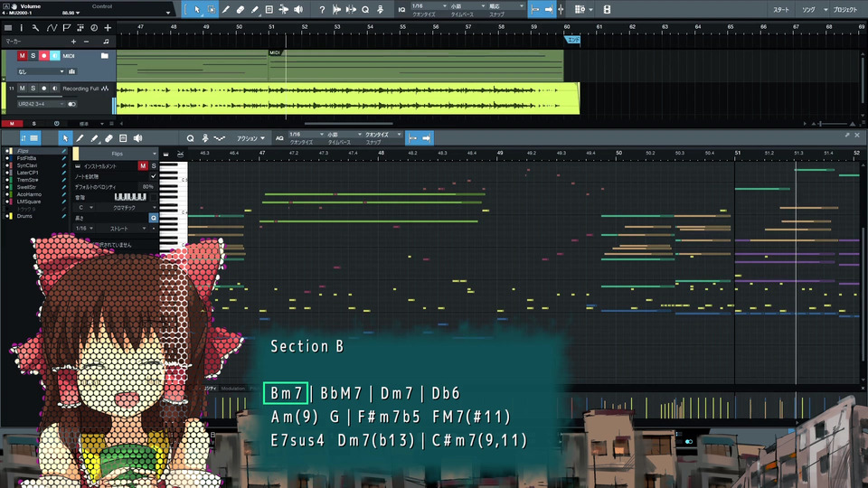Open the アクション actions dropdown

coord(250,138)
